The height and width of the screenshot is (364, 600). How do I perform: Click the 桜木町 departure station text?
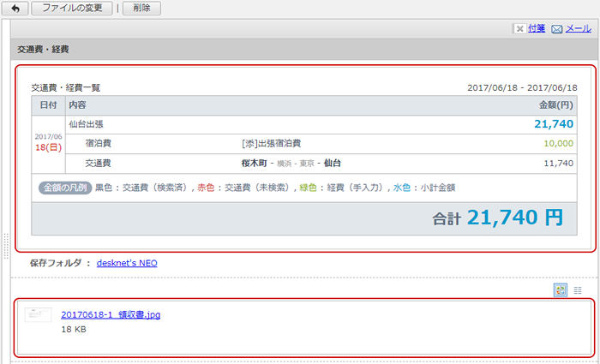258,163
